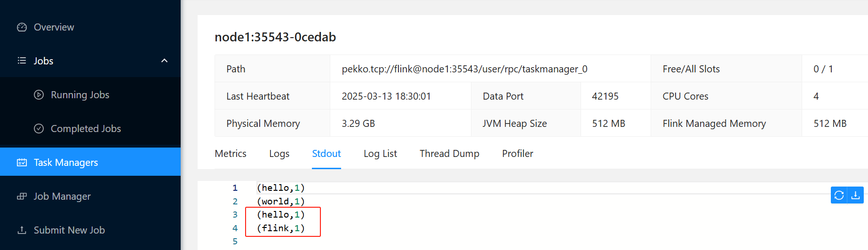Screen dimensions: 868x250
Task: Collapse the Jobs submenu chevron
Action: tap(164, 61)
